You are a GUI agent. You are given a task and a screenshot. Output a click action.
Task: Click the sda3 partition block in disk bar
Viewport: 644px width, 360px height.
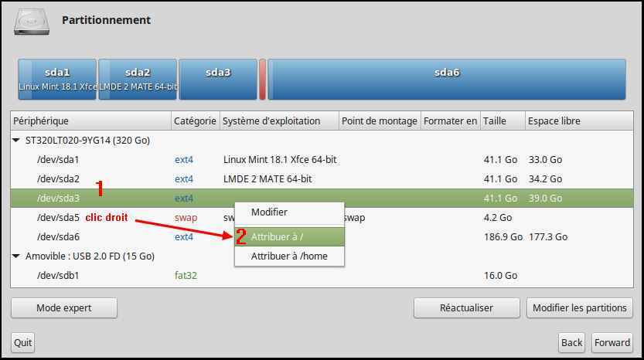[218, 79]
